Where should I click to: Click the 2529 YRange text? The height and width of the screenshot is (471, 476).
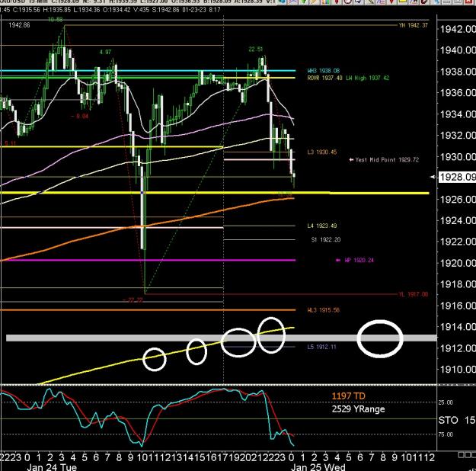(358, 409)
